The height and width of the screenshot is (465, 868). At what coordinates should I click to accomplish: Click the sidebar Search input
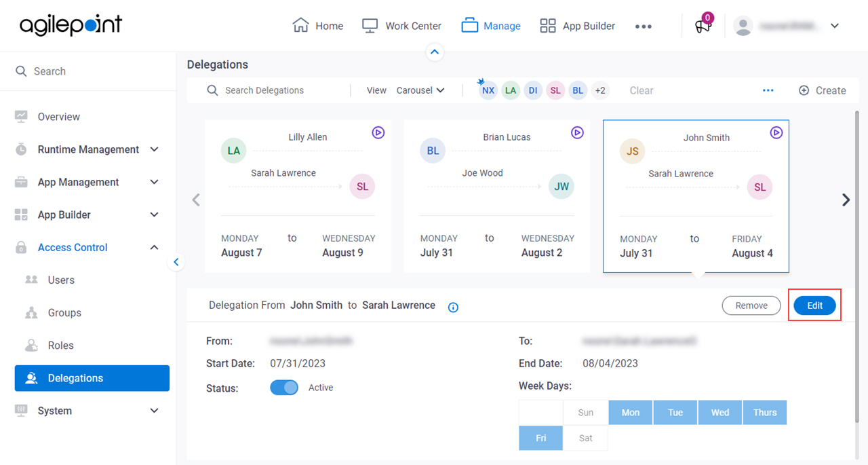click(x=88, y=71)
